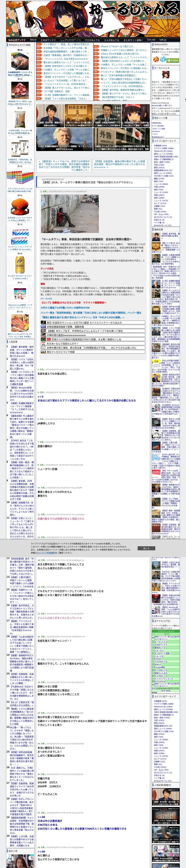Open the ライブドア利用規約 link in cookie notice

tap(46, 553)
